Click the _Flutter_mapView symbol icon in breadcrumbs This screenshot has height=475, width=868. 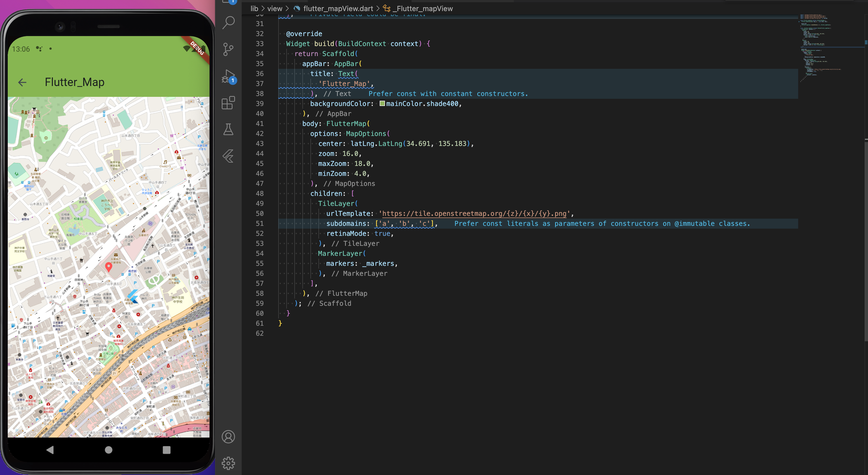(386, 8)
